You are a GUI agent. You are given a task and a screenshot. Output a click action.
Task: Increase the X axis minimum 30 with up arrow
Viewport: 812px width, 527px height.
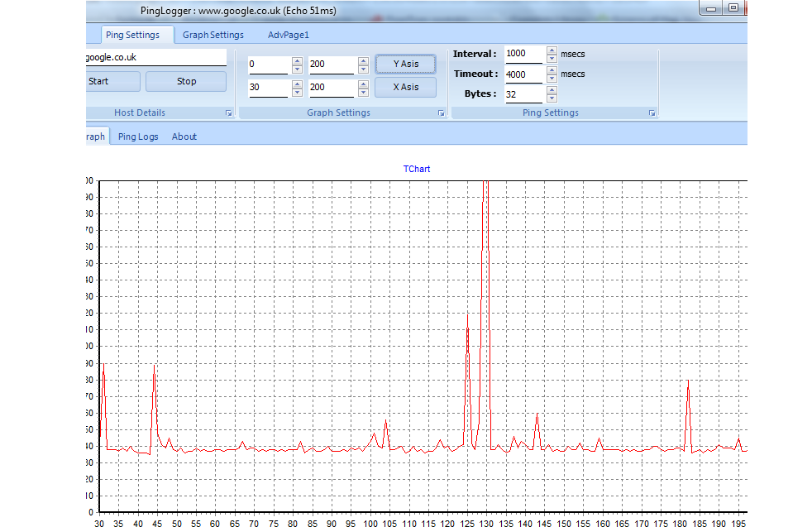coord(297,84)
